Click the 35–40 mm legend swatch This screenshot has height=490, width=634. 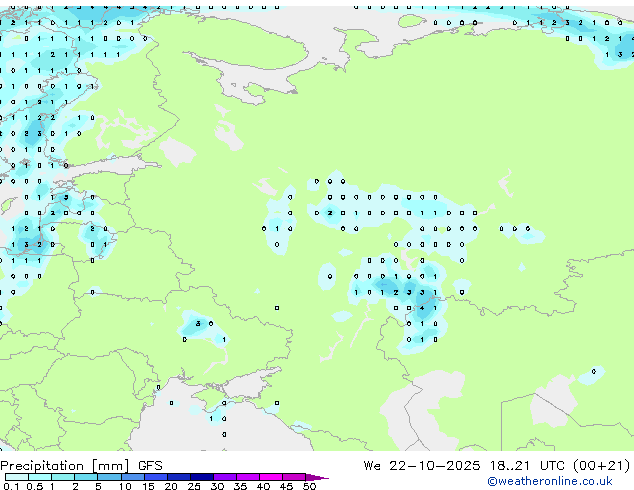(x=248, y=477)
